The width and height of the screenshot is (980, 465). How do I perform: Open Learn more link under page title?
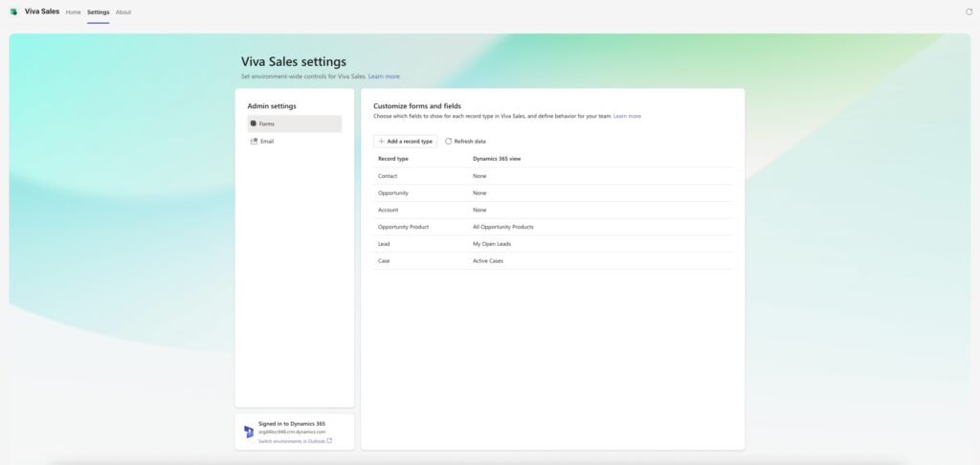[x=384, y=76]
